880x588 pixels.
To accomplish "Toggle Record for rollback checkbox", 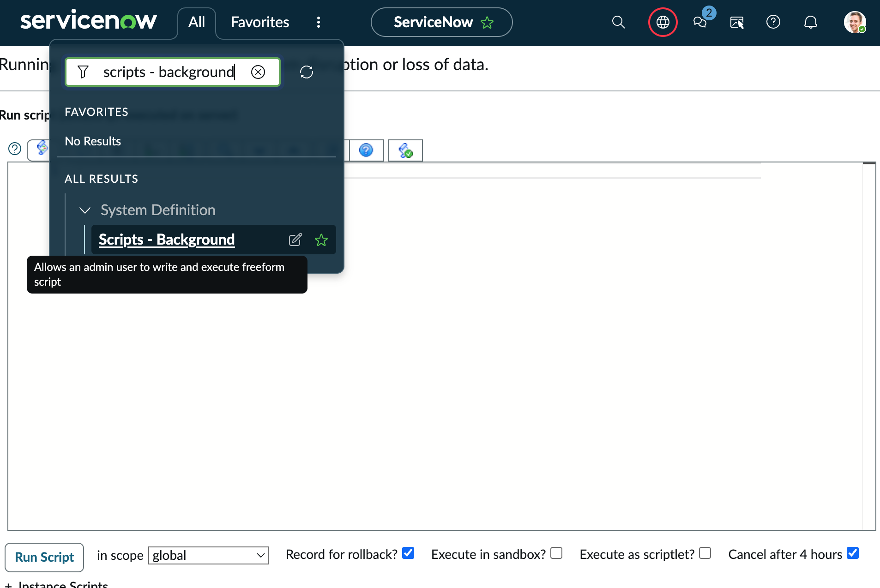I will point(408,553).
